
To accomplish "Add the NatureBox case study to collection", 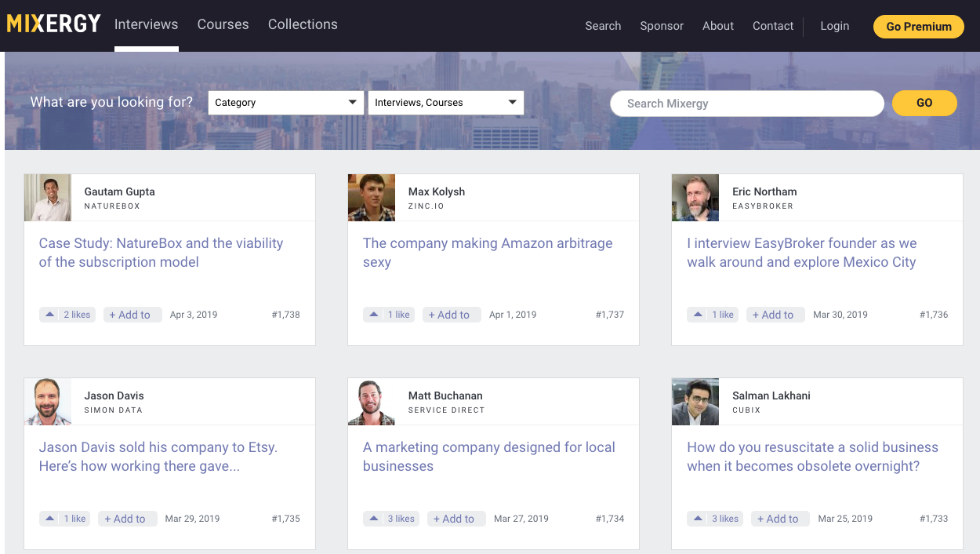I will pyautogui.click(x=132, y=315).
